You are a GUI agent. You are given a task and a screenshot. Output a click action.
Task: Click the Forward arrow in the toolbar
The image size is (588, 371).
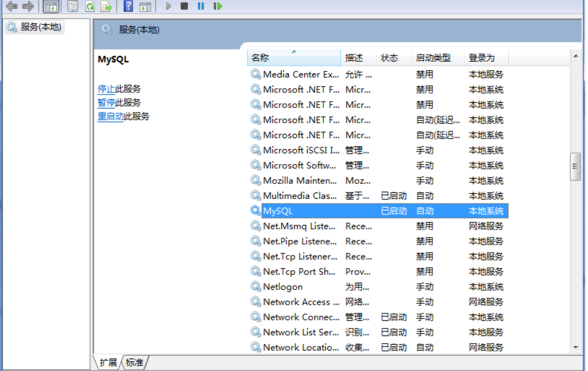28,6
